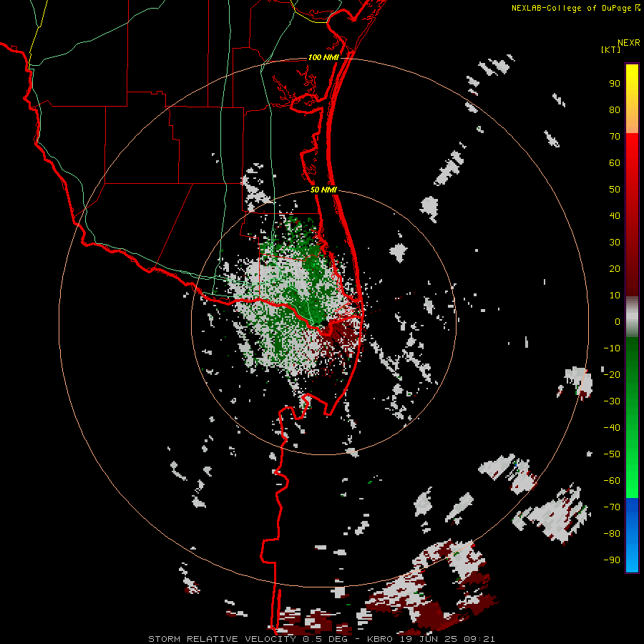Click the 70 value on velocity scale

point(615,137)
